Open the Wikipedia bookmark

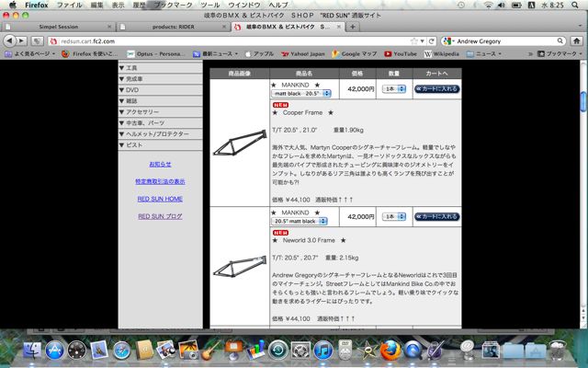coord(441,53)
